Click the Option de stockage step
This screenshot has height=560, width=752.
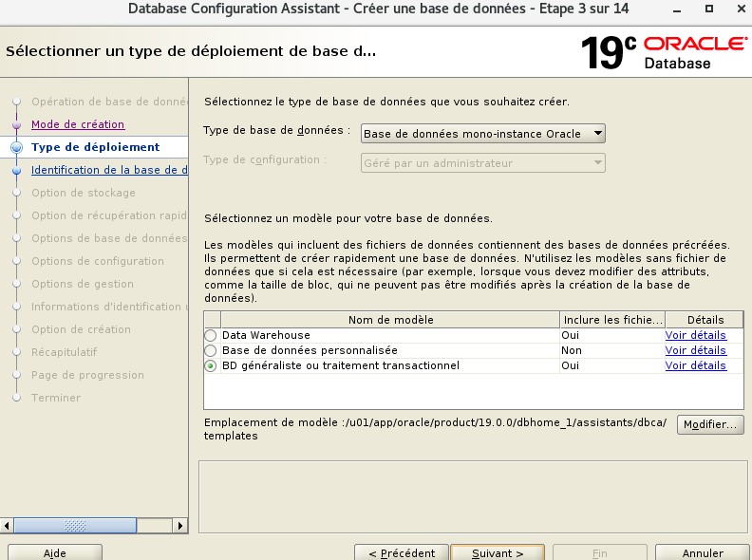84,193
